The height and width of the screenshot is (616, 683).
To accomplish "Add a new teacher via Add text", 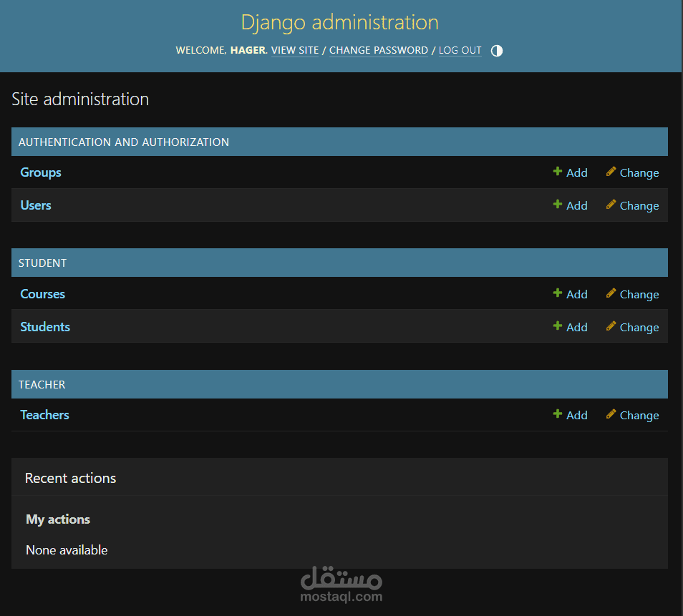I will click(577, 415).
